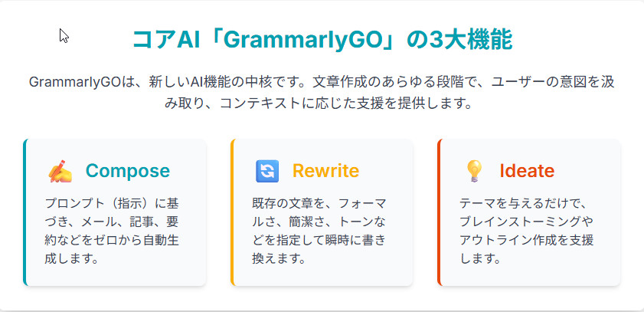Click the orange left border of the Rewrite card

click(x=231, y=212)
